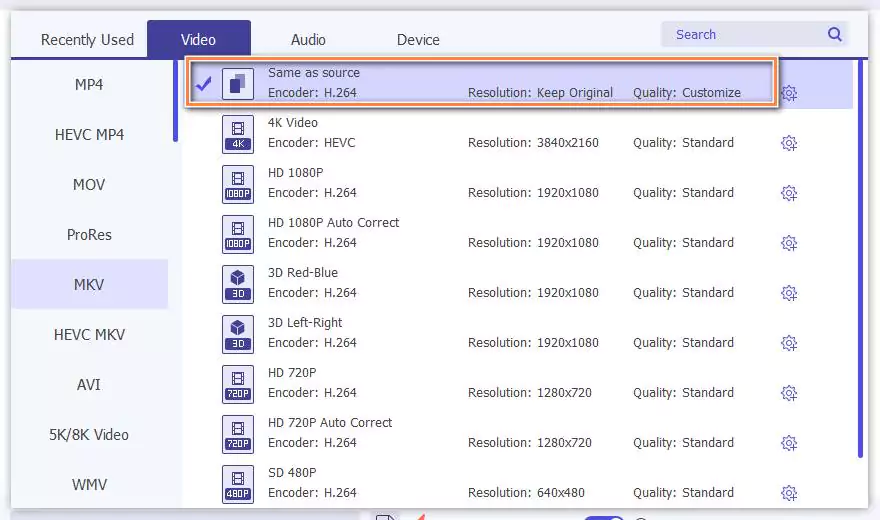Open settings gear for Same as source

(x=789, y=93)
